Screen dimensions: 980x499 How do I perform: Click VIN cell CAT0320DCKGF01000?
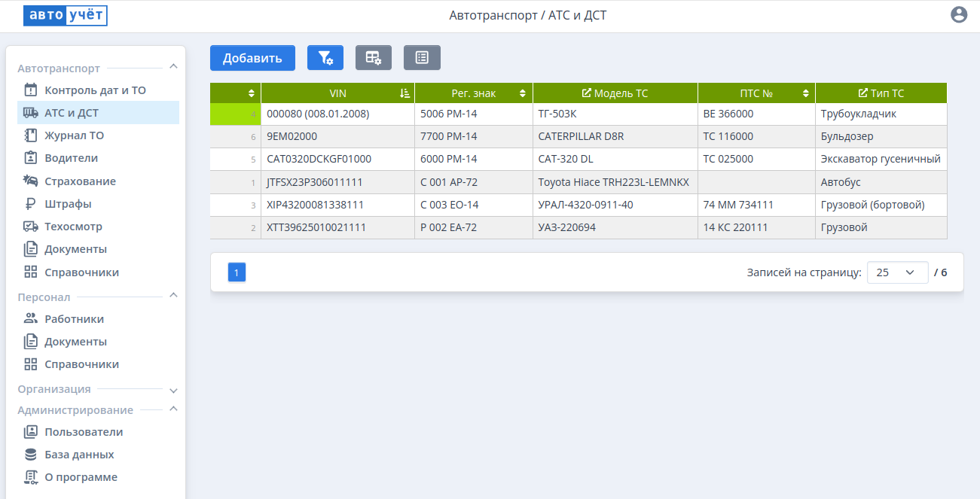point(337,159)
